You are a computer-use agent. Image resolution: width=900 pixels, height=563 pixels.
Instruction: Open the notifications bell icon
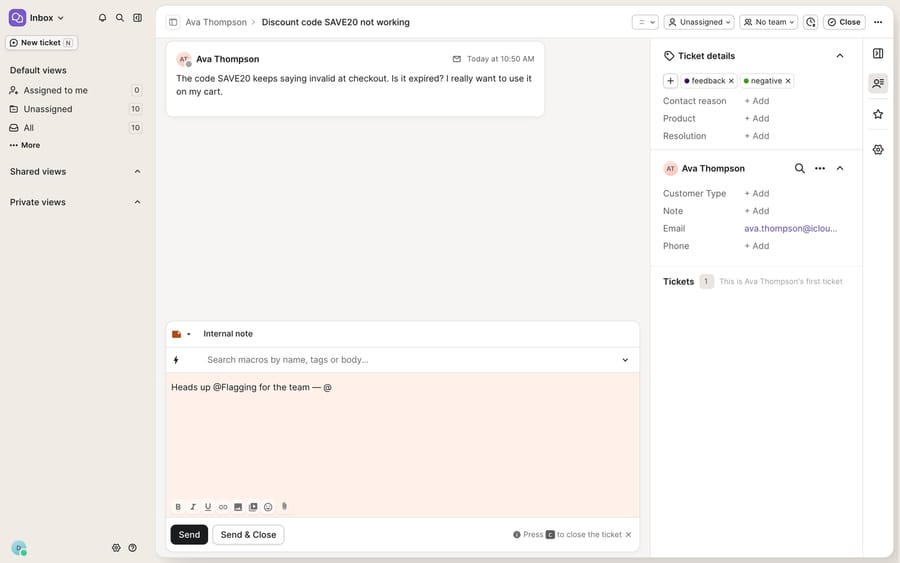[102, 18]
